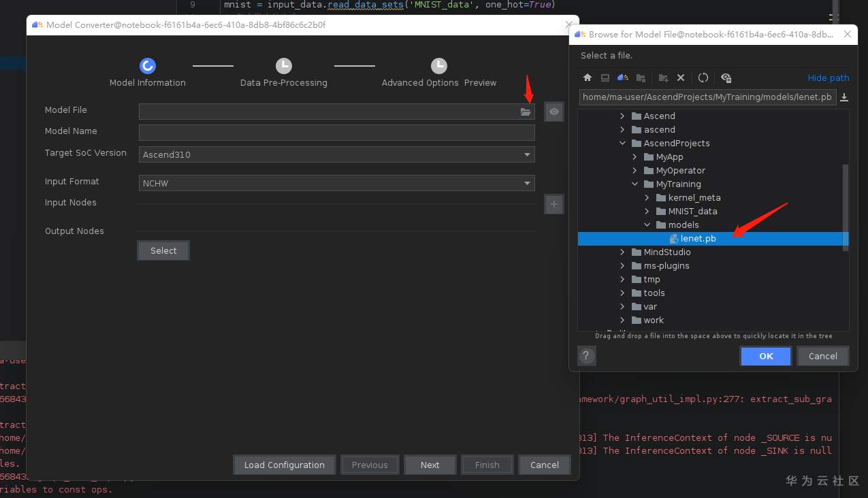
Task: Select the work tree row
Action: (710, 320)
